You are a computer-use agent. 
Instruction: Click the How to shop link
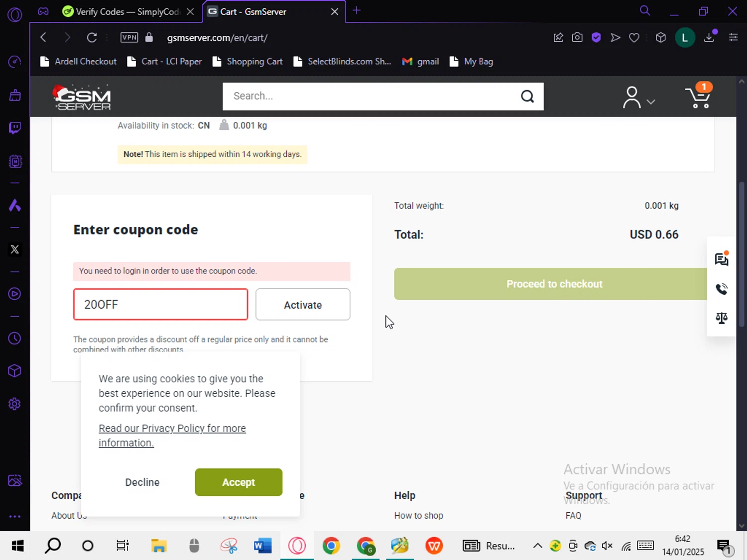click(x=419, y=515)
